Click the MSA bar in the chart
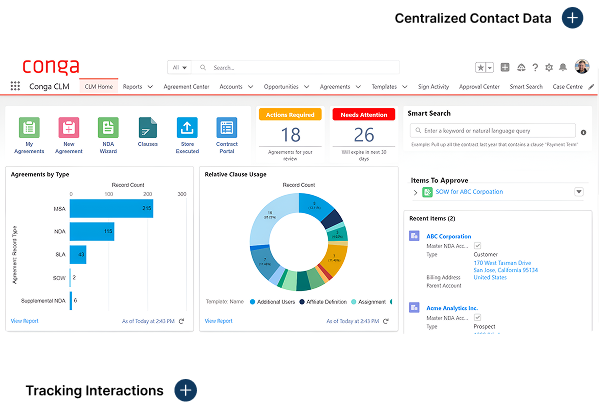Screen dimensions: 599x409 coord(111,209)
